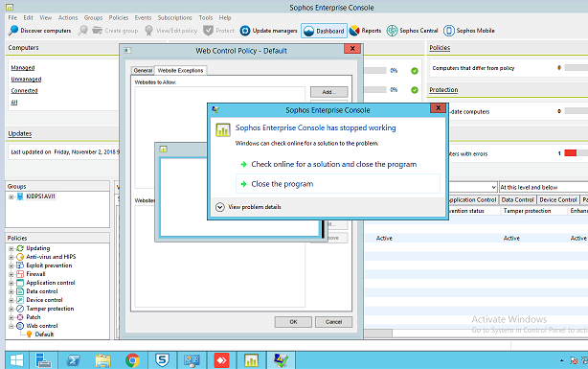Open Update managers from toolbar

click(269, 31)
